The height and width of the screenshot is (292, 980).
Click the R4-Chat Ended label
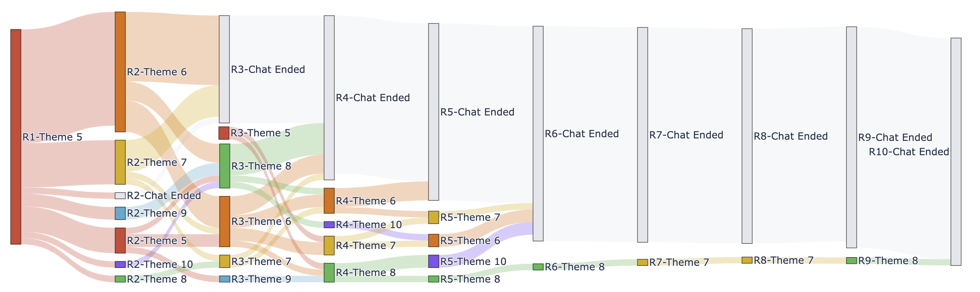372,98
